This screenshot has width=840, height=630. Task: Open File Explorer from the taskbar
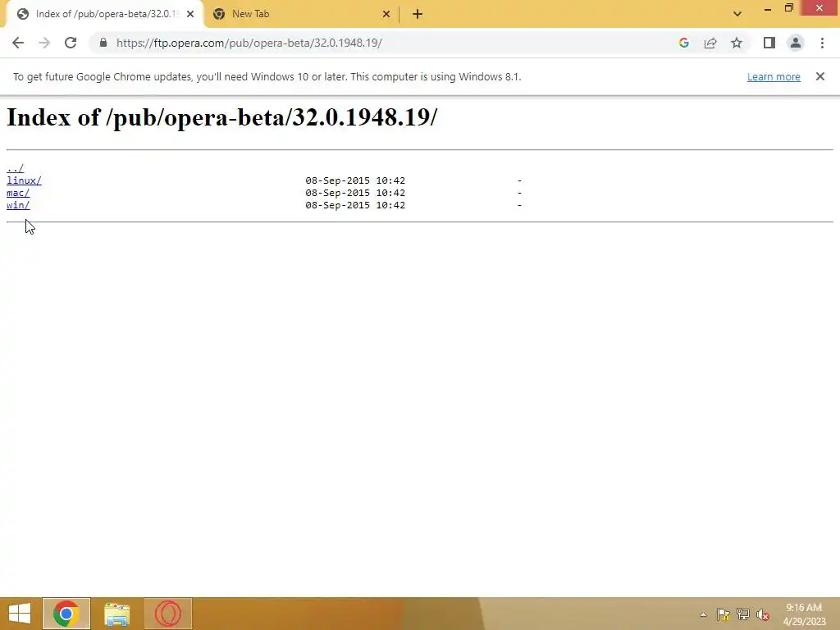(x=116, y=614)
